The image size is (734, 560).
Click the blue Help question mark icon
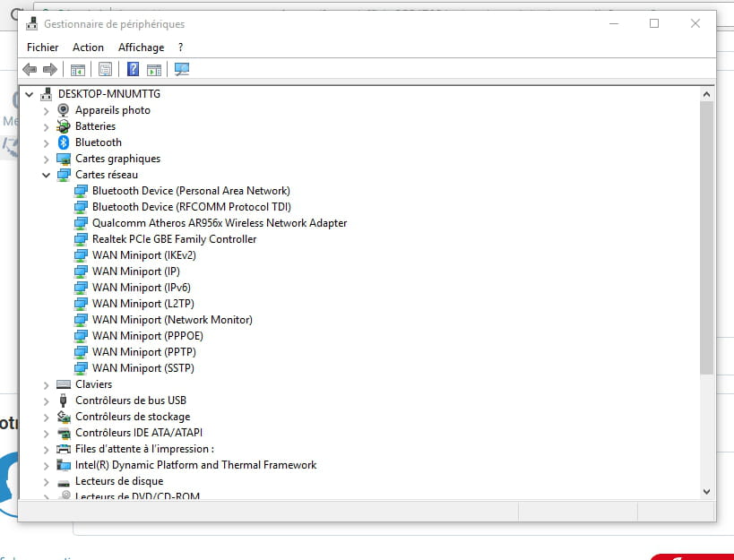pos(133,69)
